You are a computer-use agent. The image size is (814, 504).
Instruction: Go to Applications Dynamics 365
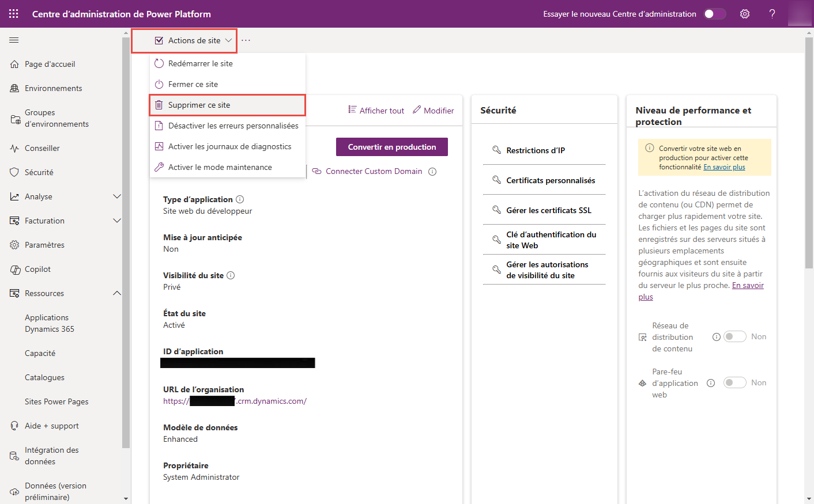(x=50, y=323)
